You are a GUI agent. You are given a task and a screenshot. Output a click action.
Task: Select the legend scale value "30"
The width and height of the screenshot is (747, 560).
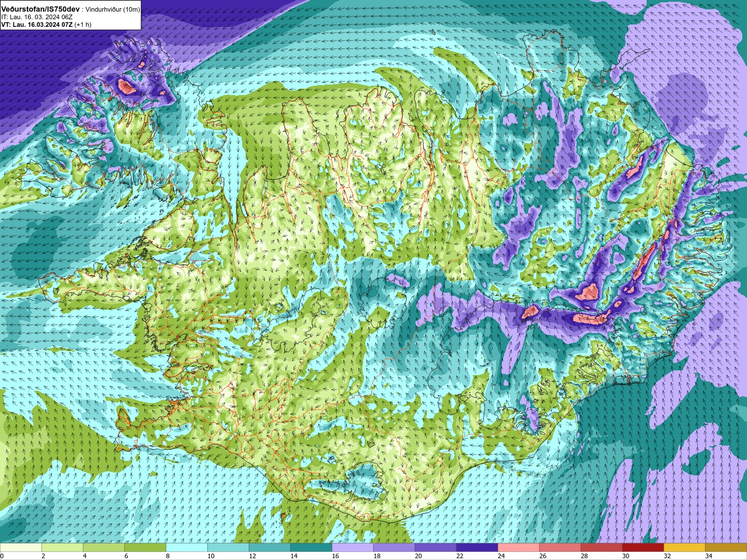coord(625,556)
